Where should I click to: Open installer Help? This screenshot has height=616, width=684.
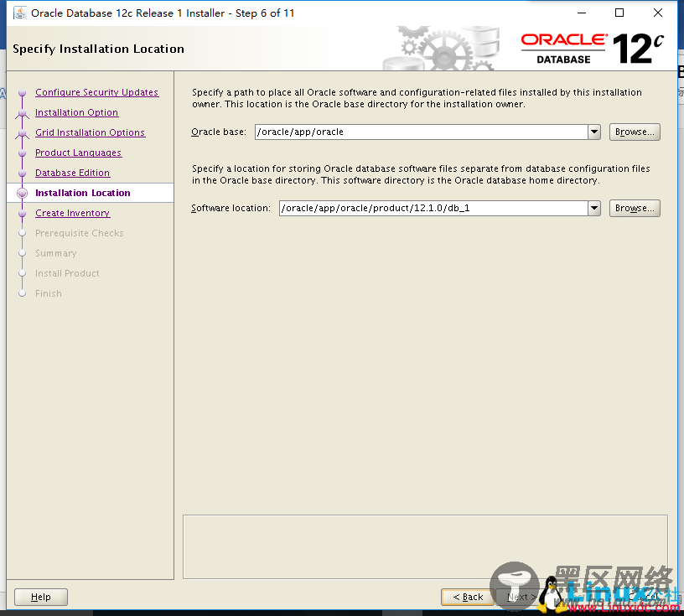tap(41, 597)
